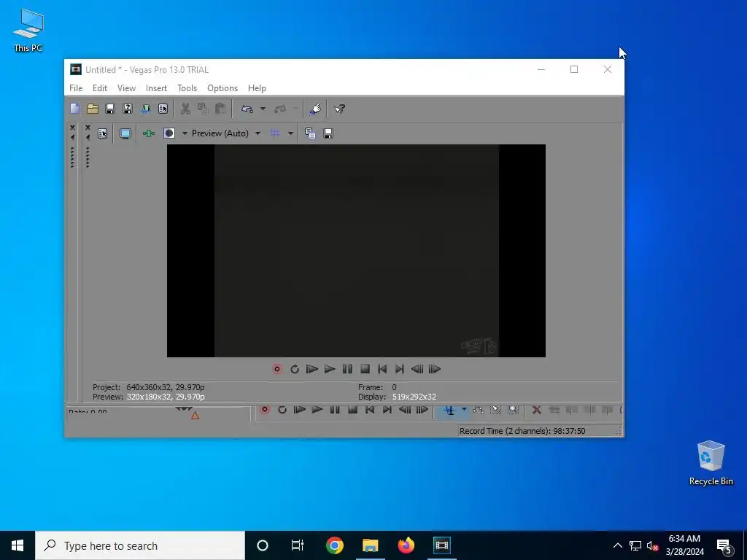Save the project with the floppy icon
Image resolution: width=747 pixels, height=560 pixels.
pyautogui.click(x=110, y=109)
